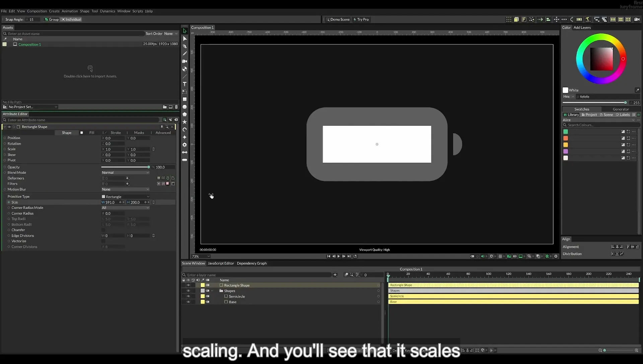
Task: Switch to the JavaScript Editor tab
Action: point(221,264)
